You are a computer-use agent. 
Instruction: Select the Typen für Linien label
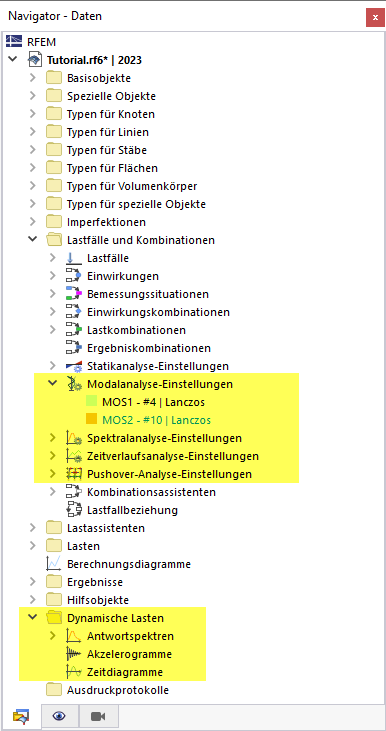(108, 132)
